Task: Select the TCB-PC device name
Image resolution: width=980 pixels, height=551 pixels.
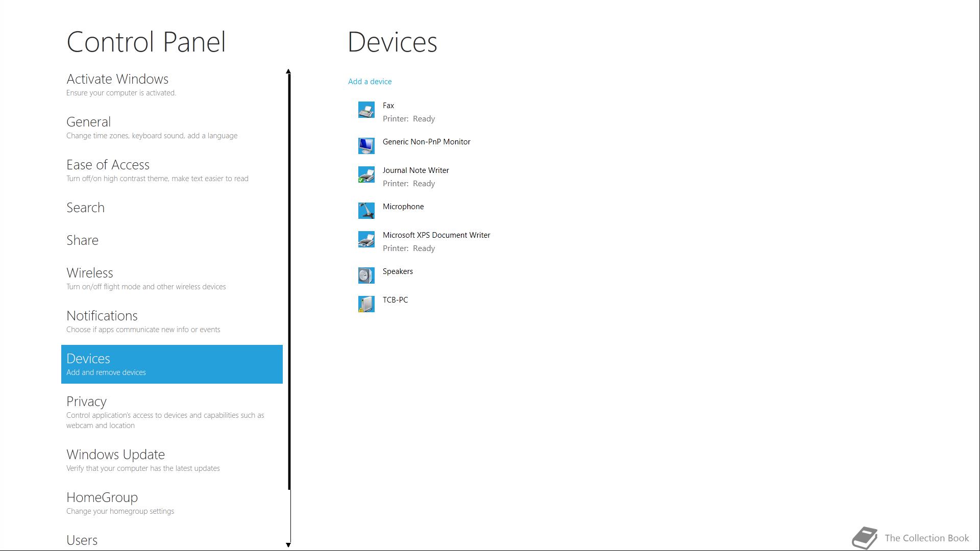Action: point(396,300)
